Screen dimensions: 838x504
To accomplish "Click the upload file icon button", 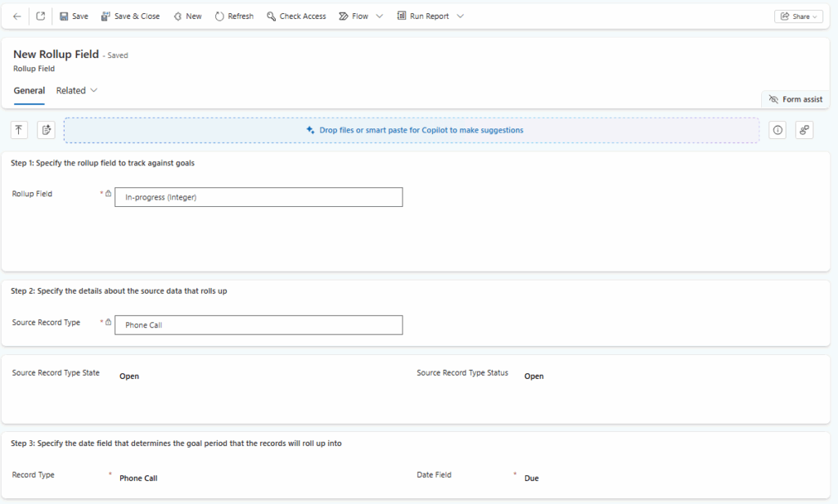I will click(19, 129).
